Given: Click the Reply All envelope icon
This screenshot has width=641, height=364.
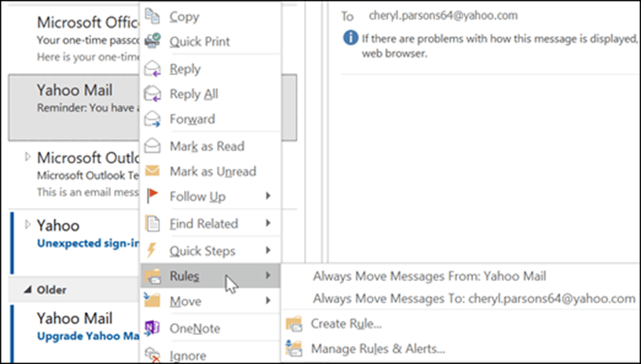Looking at the screenshot, I should point(152,93).
